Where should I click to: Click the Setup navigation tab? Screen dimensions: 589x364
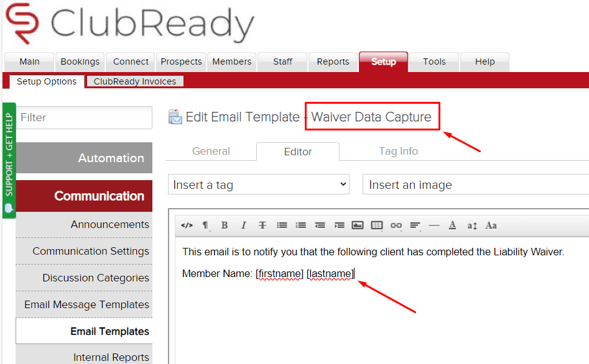[384, 62]
